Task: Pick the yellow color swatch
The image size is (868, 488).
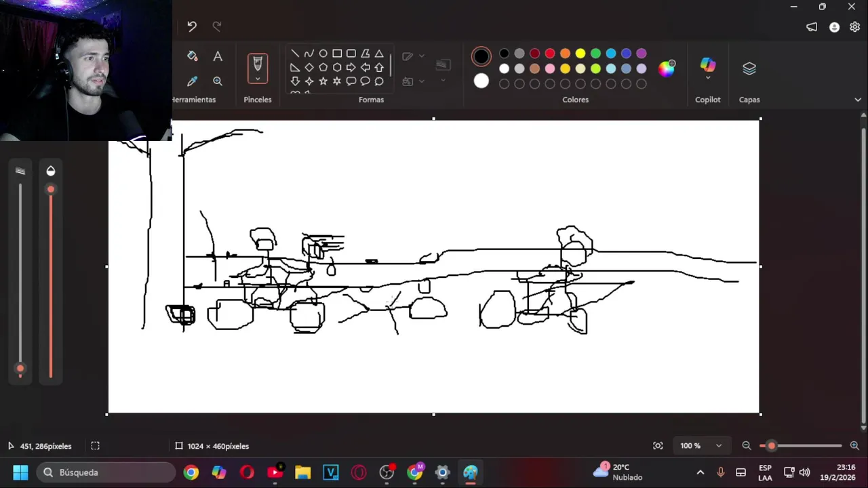Action: click(580, 54)
